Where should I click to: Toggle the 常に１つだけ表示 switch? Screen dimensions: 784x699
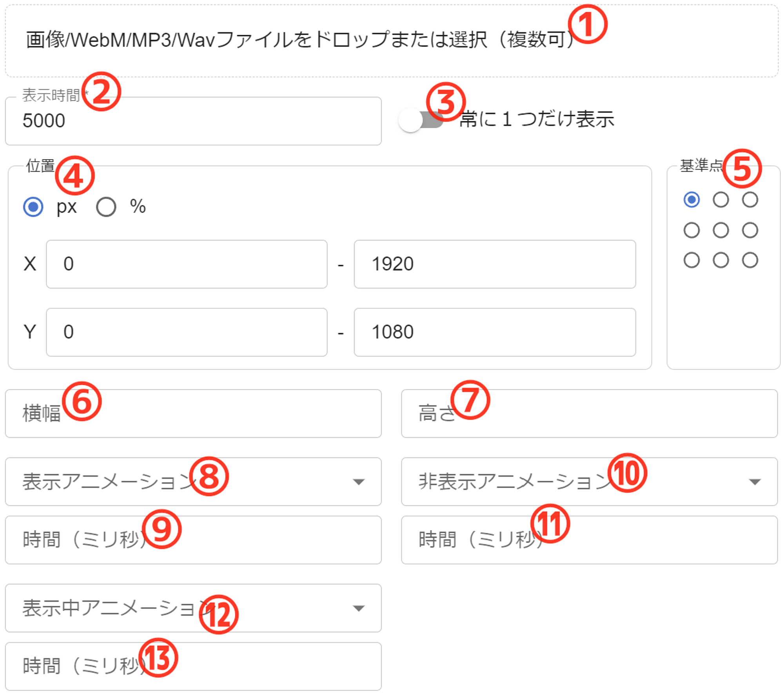click(x=420, y=120)
